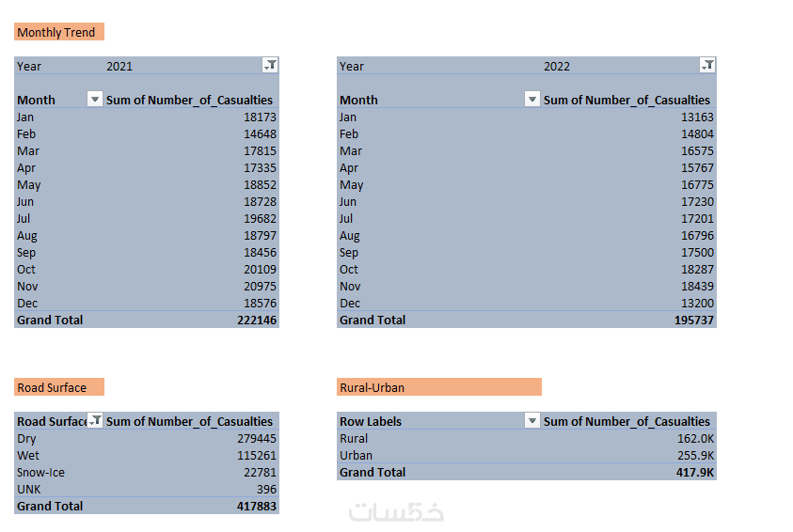
Task: Click the road surface grand total 417883
Action: 257,507
